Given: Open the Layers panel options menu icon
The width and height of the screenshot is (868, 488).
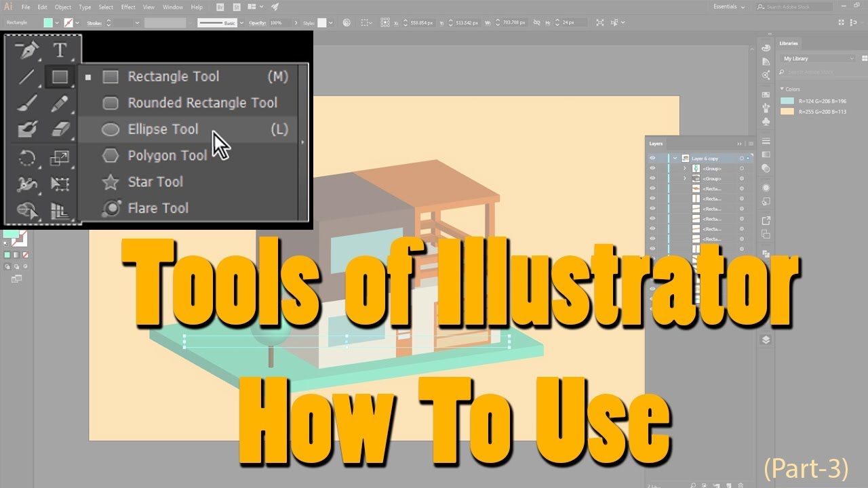Looking at the screenshot, I should click(749, 144).
